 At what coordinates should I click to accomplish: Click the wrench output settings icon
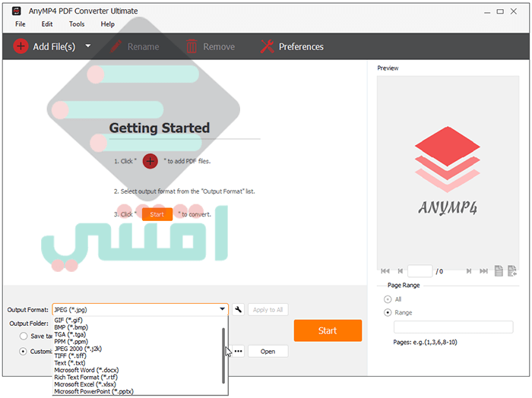(239, 310)
